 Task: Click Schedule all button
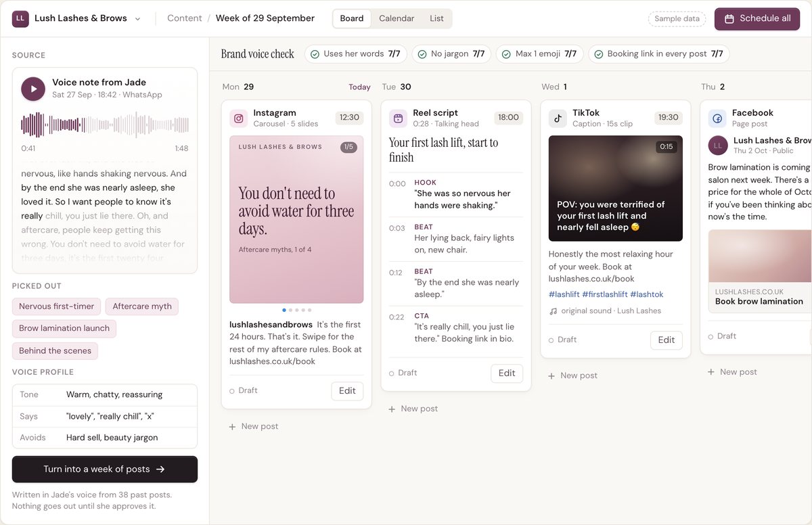(757, 19)
